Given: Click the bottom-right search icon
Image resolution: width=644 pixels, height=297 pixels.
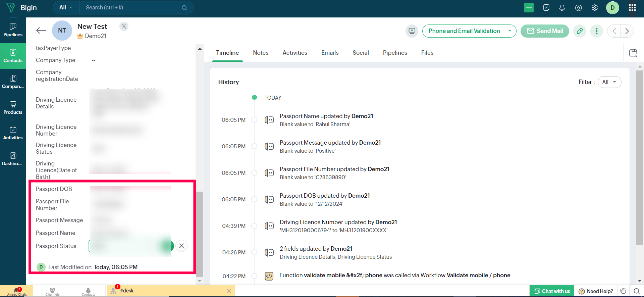Looking at the screenshot, I should pyautogui.click(x=637, y=291).
